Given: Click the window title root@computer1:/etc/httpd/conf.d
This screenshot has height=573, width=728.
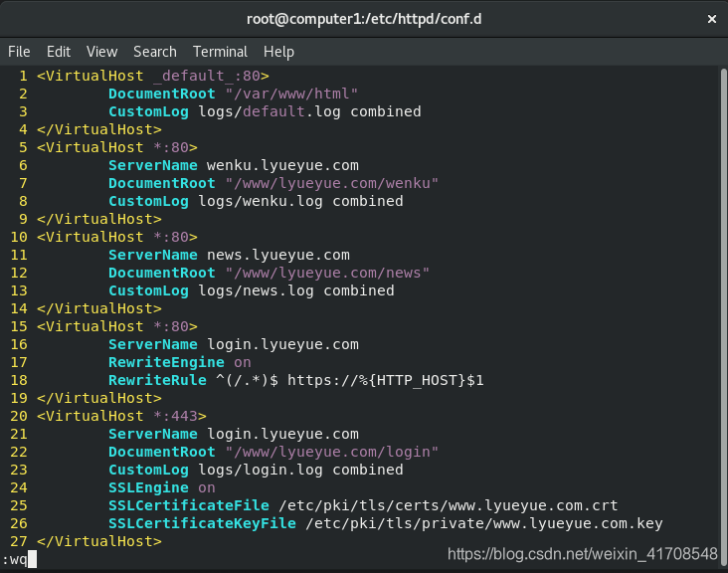Looking at the screenshot, I should click(364, 19).
